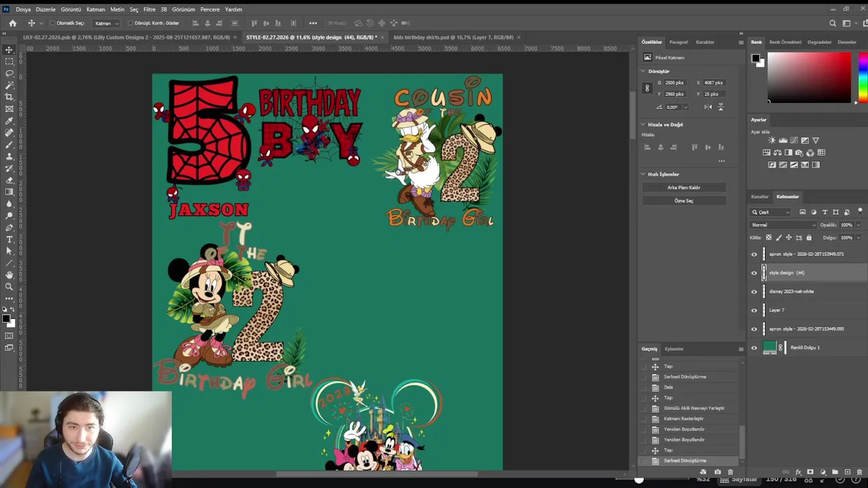
Task: Add a layer mask icon in Layers panel
Action: point(810,472)
